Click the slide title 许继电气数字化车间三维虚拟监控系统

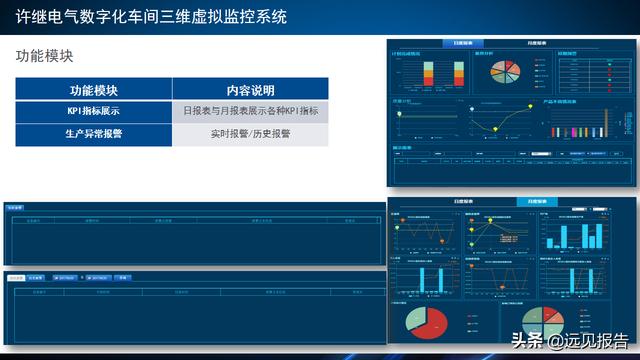[151, 17]
